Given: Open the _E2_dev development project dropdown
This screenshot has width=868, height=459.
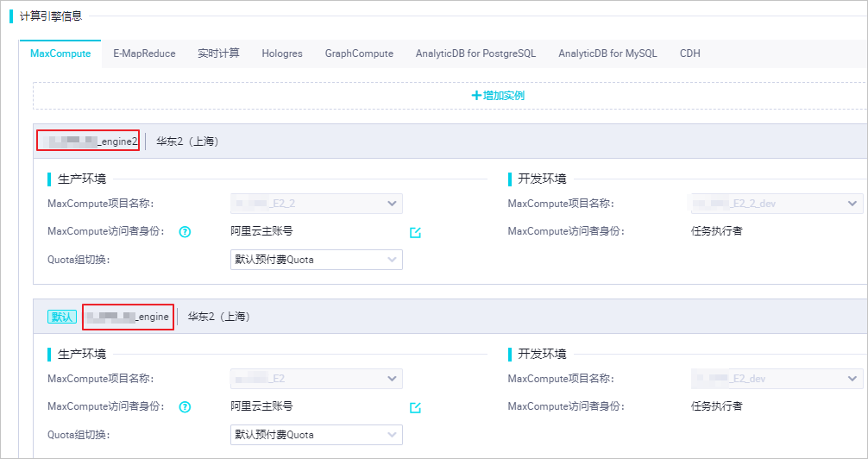Looking at the screenshot, I should pos(777,379).
